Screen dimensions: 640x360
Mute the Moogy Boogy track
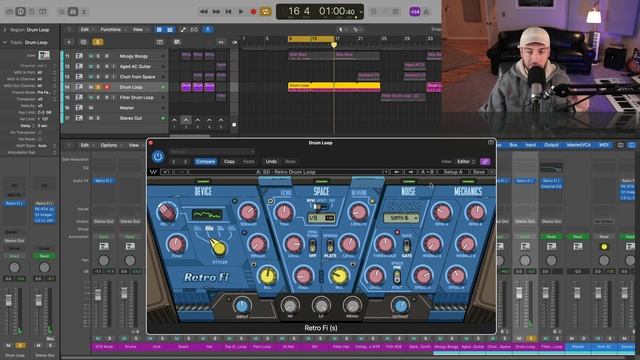click(91, 56)
